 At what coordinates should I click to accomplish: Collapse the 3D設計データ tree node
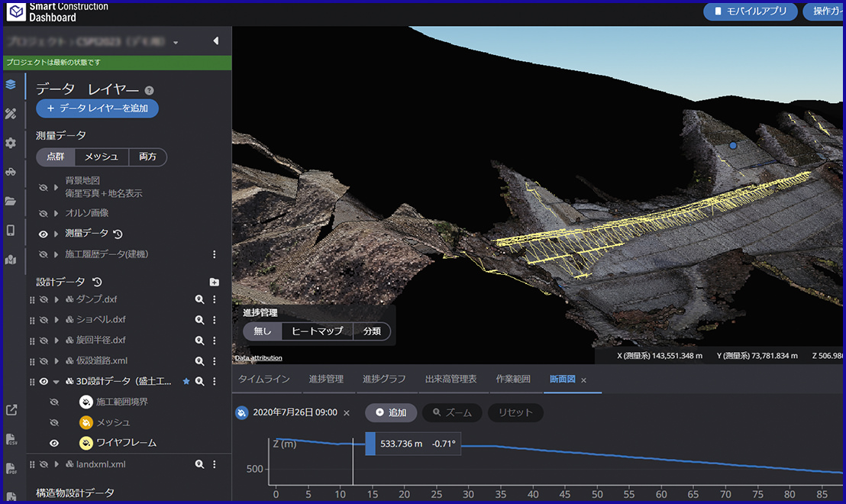57,382
